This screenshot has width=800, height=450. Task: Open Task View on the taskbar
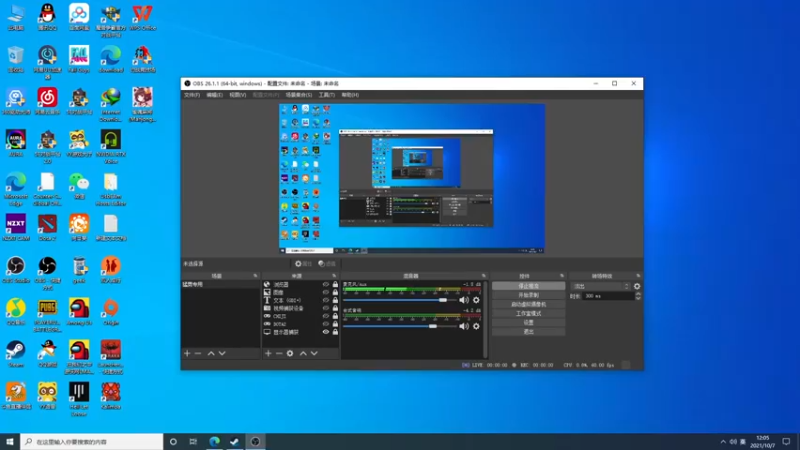[193, 442]
